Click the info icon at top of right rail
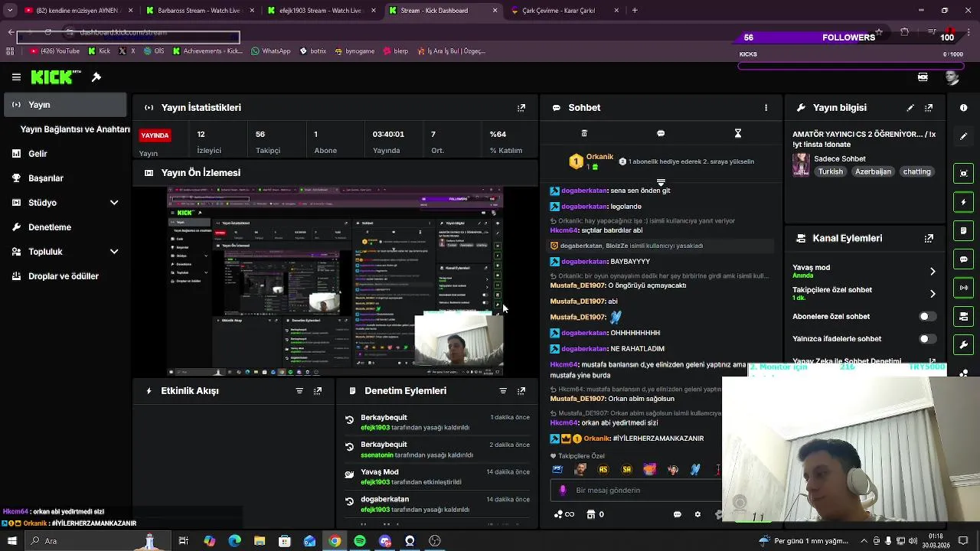 coord(964,108)
